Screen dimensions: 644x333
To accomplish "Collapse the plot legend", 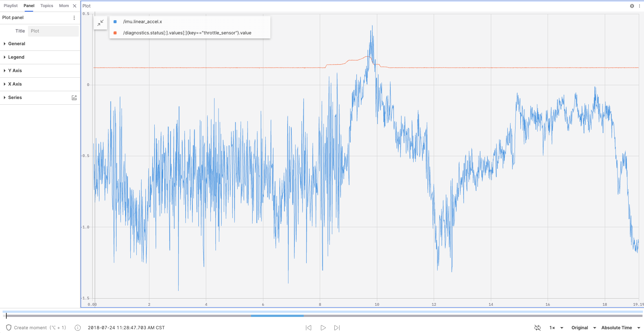I will click(100, 23).
